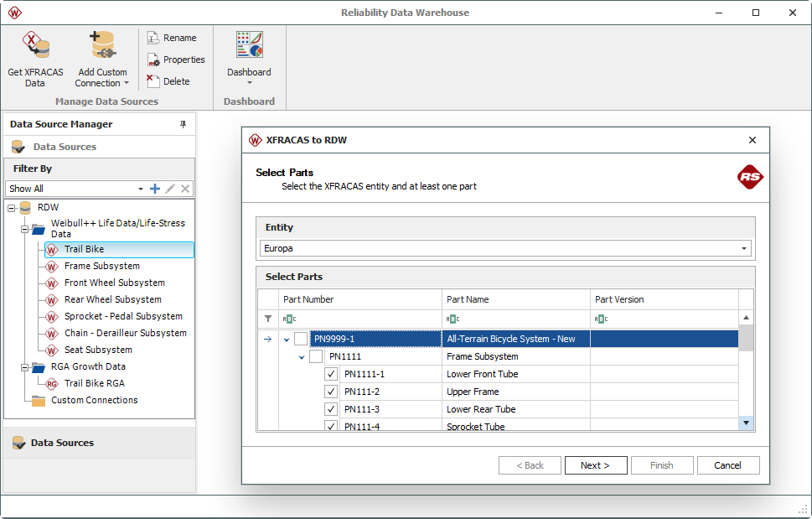Select Frame Subsystem in the tree
The height and width of the screenshot is (519, 812).
101,266
